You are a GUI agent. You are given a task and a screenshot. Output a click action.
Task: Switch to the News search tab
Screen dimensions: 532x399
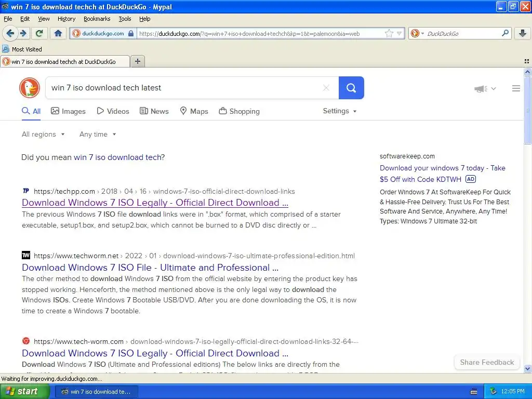(154, 111)
